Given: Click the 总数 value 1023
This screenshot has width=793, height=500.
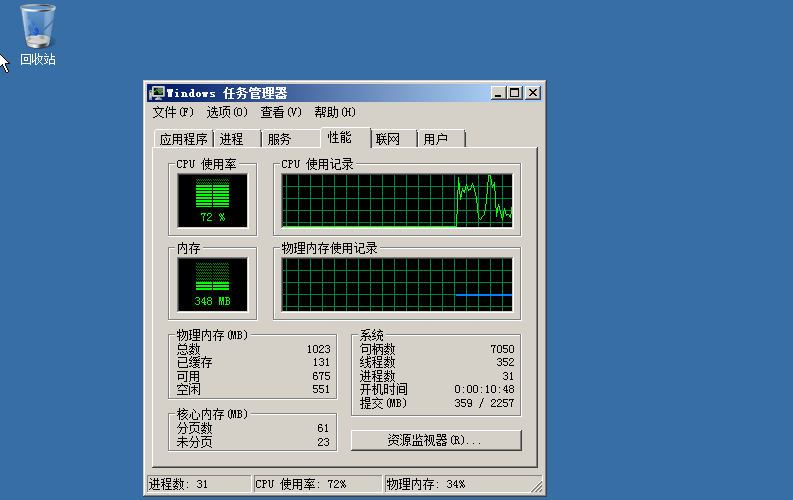Looking at the screenshot, I should pyautogui.click(x=318, y=349).
